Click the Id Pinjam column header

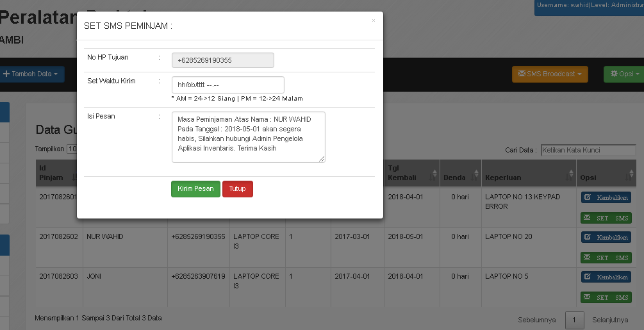pos(58,173)
